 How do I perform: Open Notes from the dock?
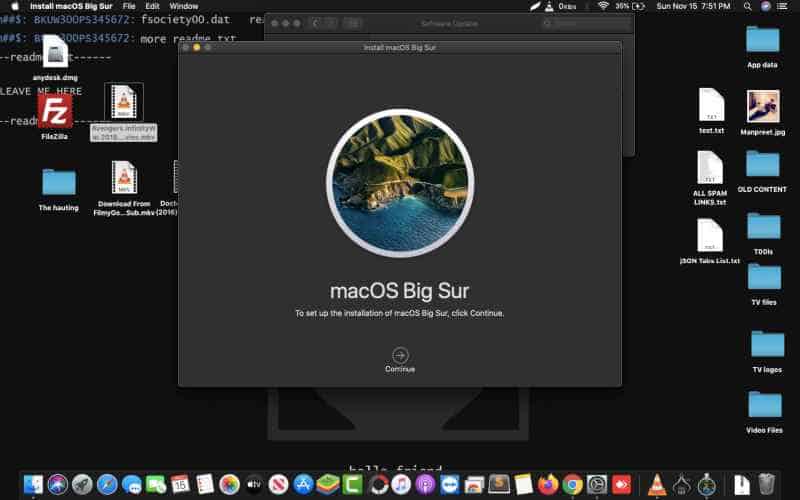(x=523, y=484)
